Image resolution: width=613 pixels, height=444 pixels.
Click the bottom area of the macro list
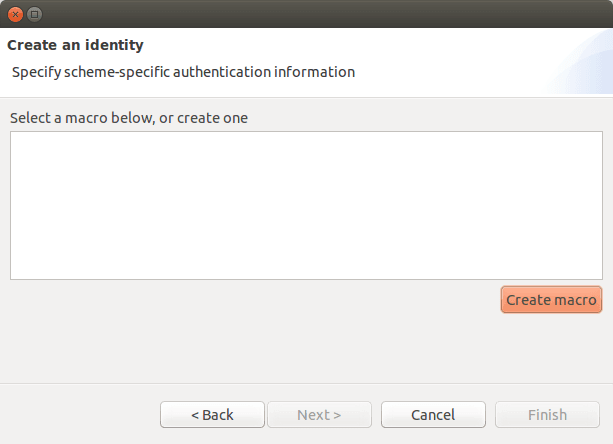(x=306, y=266)
